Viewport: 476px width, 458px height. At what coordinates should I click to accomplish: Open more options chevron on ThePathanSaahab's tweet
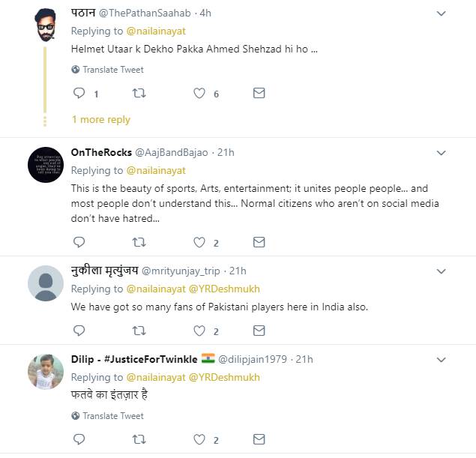click(442, 13)
